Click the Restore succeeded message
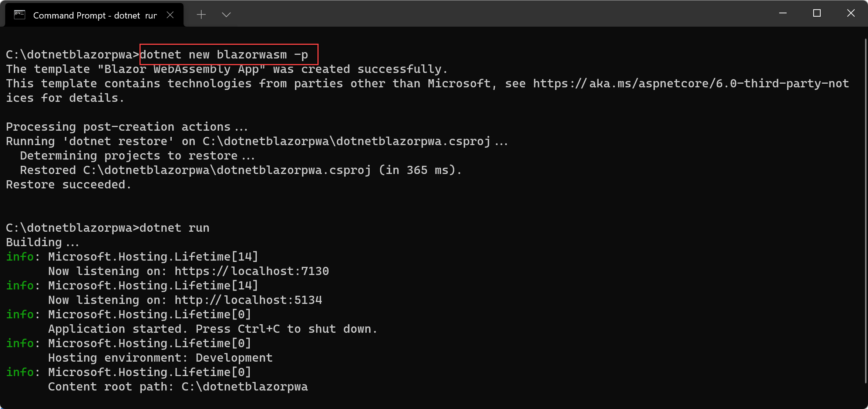The width and height of the screenshot is (868, 409). click(x=69, y=185)
